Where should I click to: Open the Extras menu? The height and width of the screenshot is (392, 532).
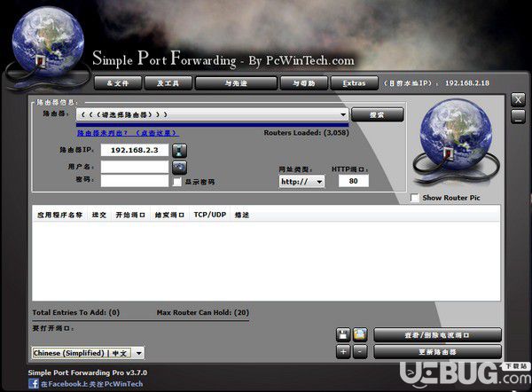coord(354,83)
